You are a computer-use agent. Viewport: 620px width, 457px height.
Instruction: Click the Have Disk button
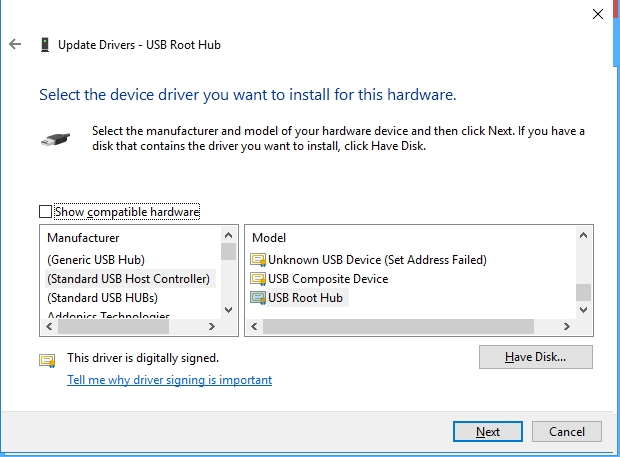point(535,357)
